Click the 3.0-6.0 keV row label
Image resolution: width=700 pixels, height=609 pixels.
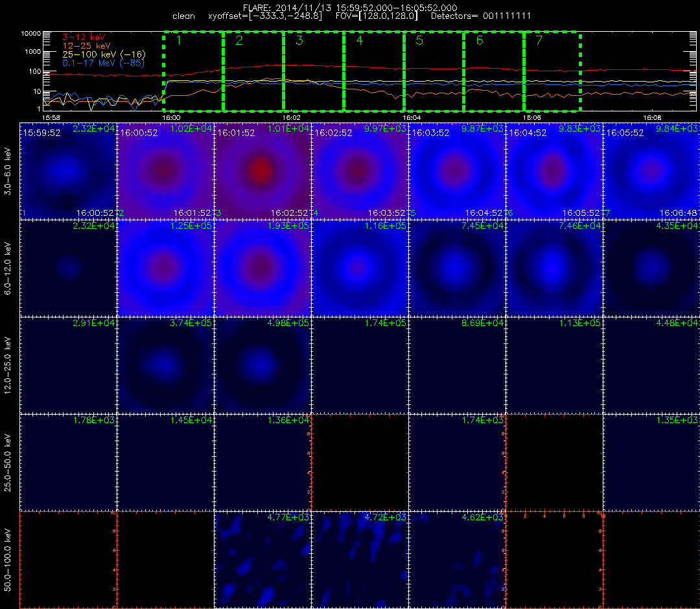click(x=8, y=171)
